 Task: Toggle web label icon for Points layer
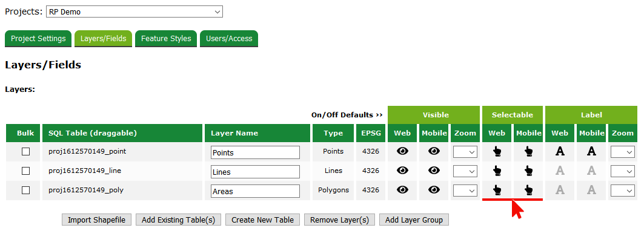pos(560,152)
